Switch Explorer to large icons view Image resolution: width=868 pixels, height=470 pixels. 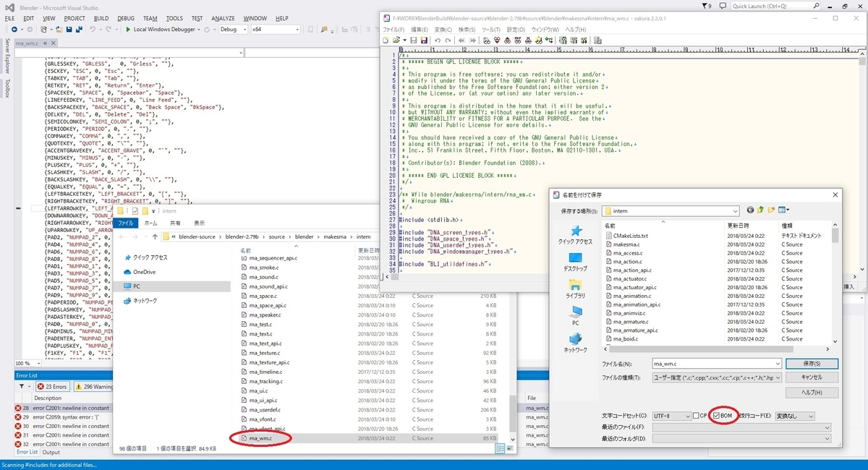[509, 449]
